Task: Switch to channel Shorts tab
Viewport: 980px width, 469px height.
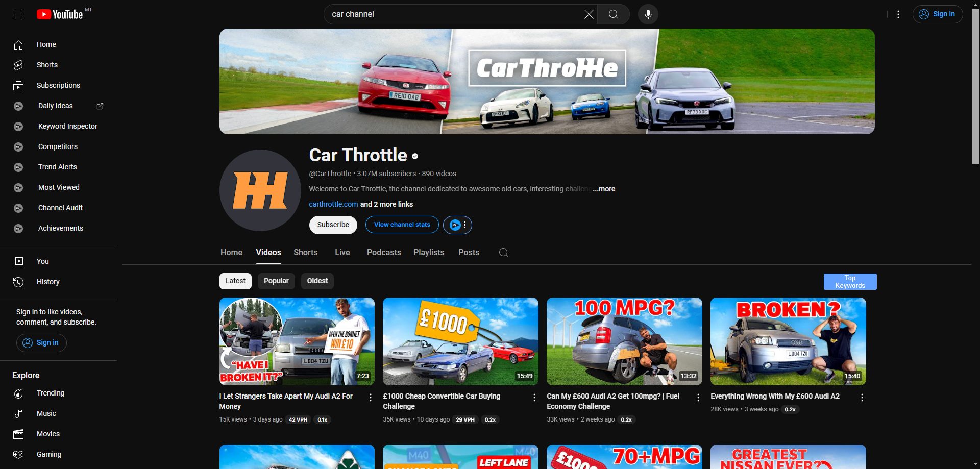Action: pyautogui.click(x=305, y=253)
